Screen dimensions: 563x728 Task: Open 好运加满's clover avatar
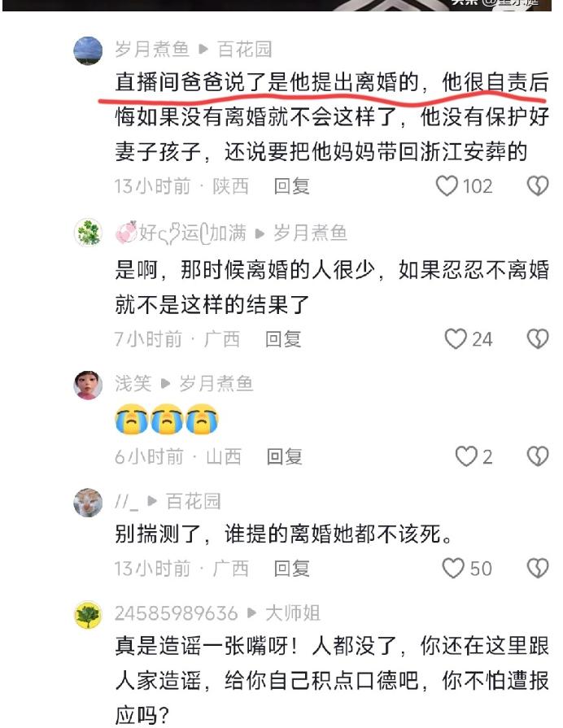(88, 232)
